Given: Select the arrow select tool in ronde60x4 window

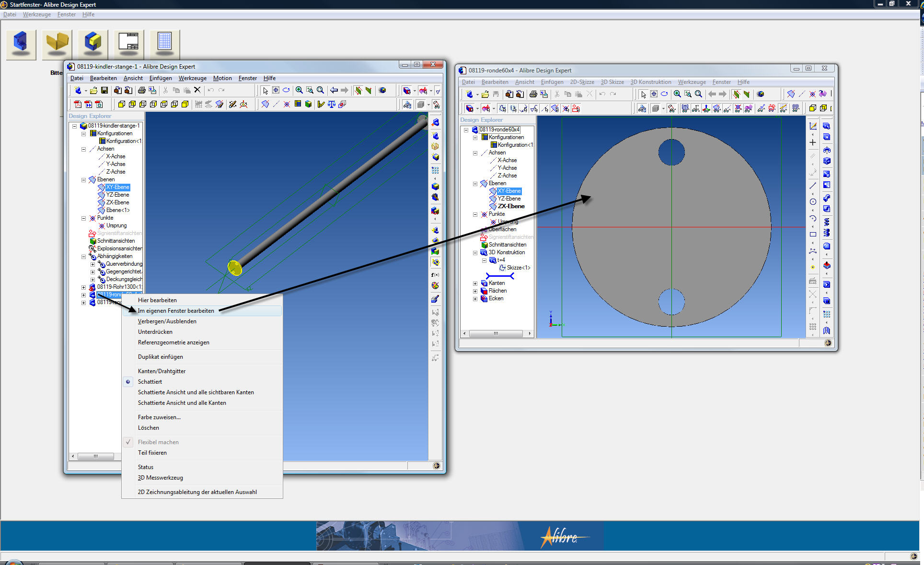Looking at the screenshot, I should click(x=644, y=94).
